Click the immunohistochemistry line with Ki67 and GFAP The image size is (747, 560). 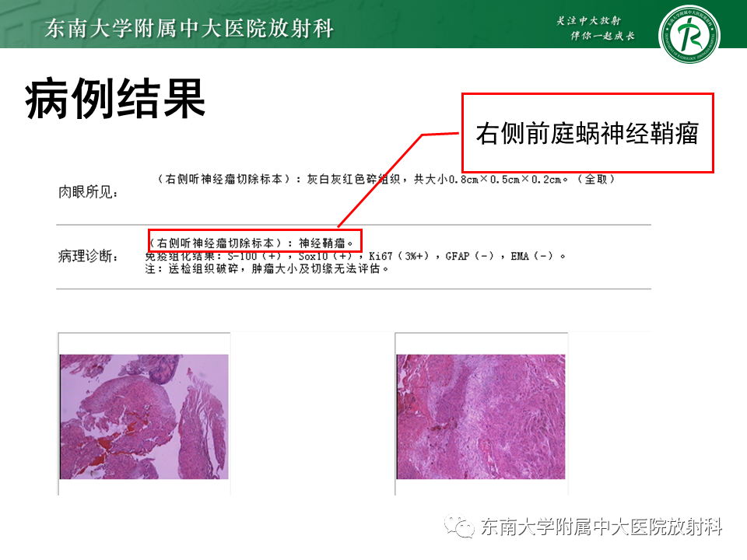pos(355,256)
